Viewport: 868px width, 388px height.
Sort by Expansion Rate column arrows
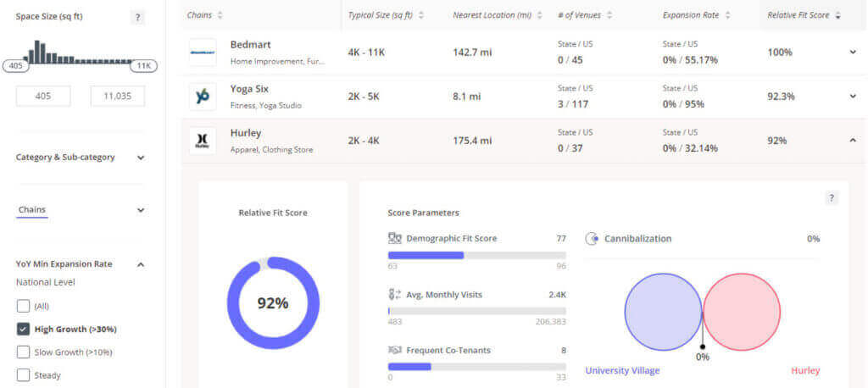(x=727, y=15)
